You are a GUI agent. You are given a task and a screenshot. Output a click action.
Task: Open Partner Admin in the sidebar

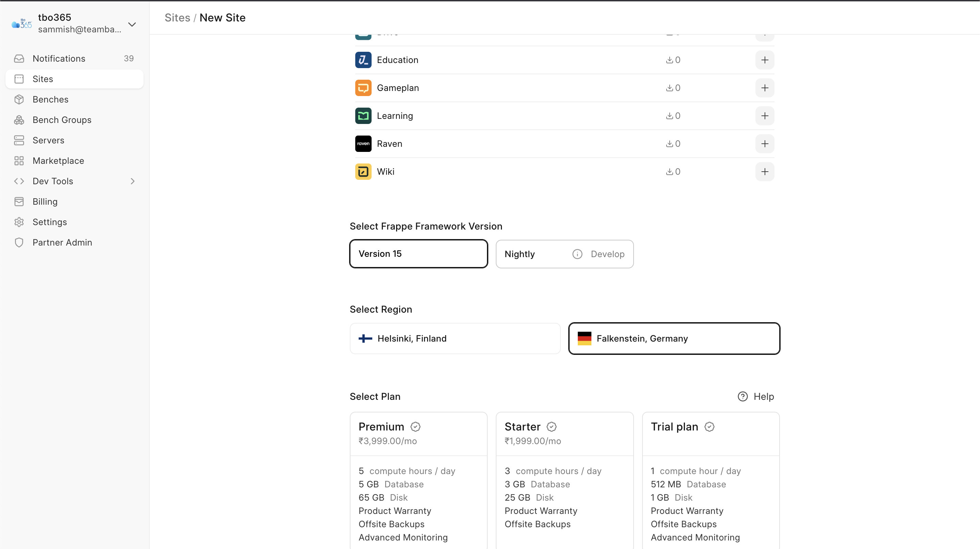coord(75,242)
